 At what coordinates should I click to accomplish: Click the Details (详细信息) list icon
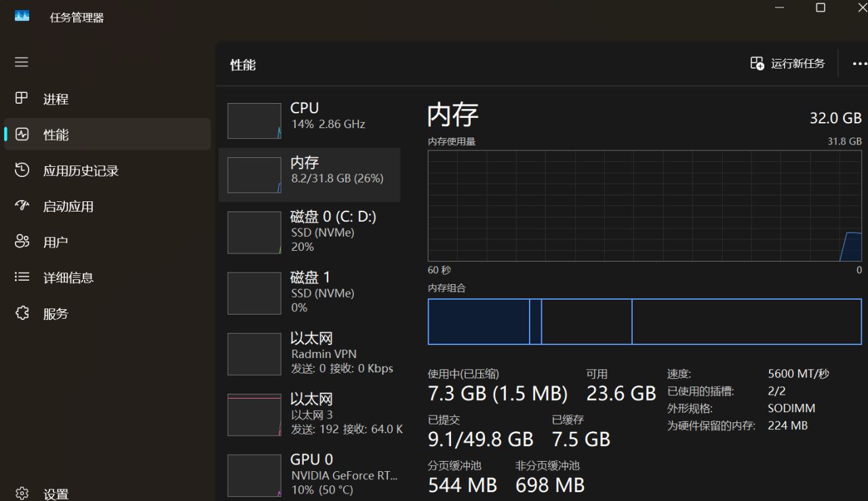pyautogui.click(x=22, y=277)
